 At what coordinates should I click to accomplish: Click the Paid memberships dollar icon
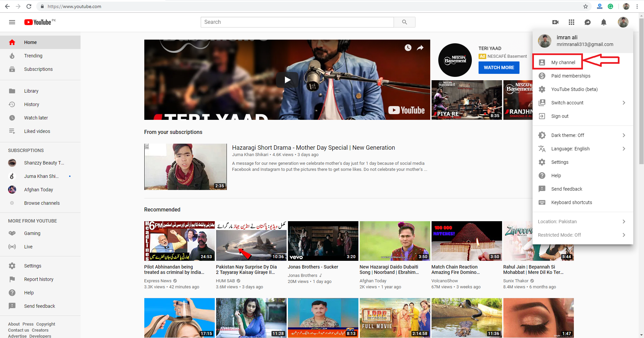(x=542, y=76)
